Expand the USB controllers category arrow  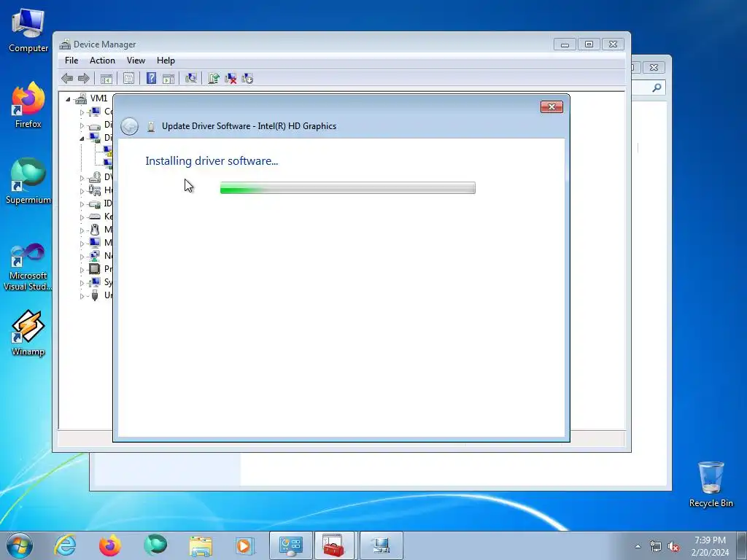[x=82, y=296]
